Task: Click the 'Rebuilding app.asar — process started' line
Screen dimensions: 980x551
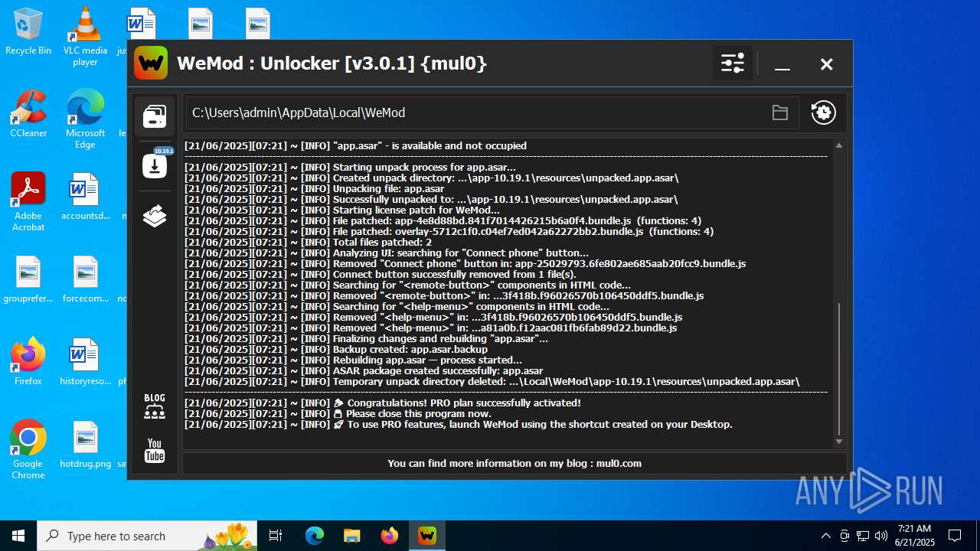Action: (x=353, y=360)
